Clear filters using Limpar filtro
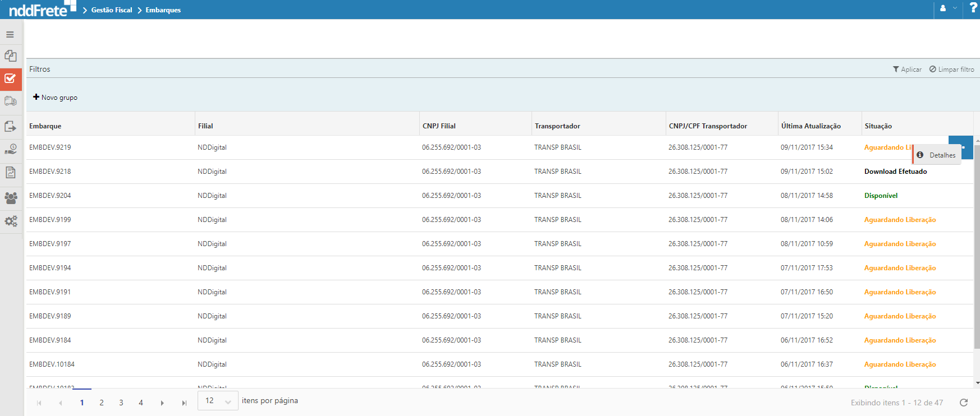The image size is (980, 416). [x=951, y=70]
